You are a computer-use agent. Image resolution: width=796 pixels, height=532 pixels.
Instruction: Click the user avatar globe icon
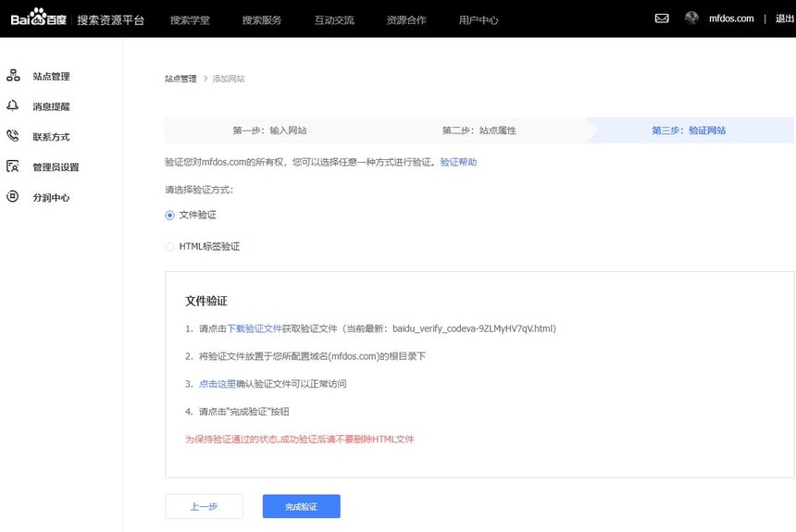pyautogui.click(x=691, y=19)
